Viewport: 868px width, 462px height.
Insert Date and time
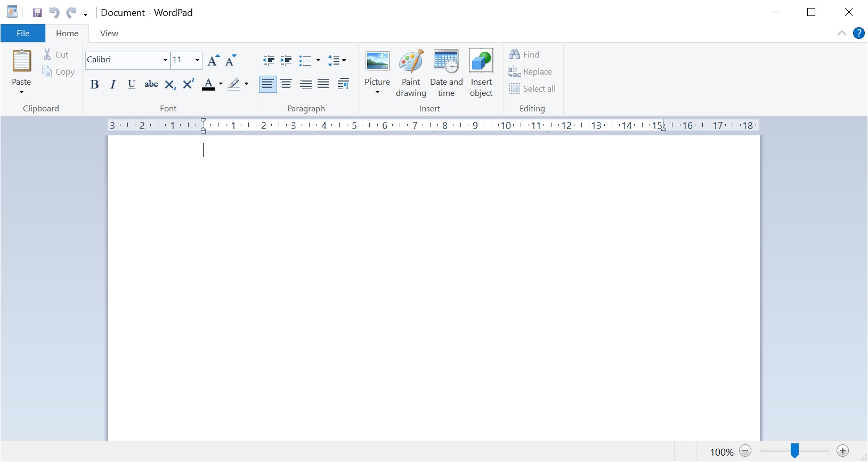tap(447, 73)
